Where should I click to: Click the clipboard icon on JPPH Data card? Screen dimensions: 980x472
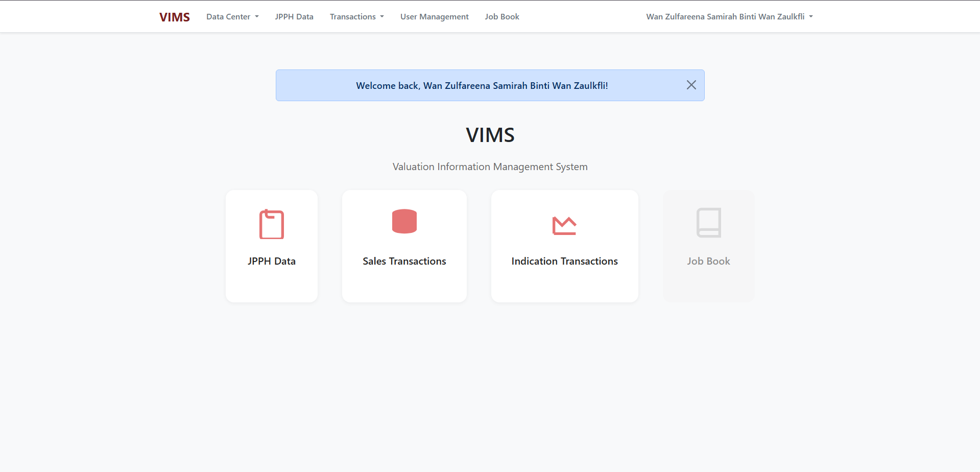pos(271,224)
